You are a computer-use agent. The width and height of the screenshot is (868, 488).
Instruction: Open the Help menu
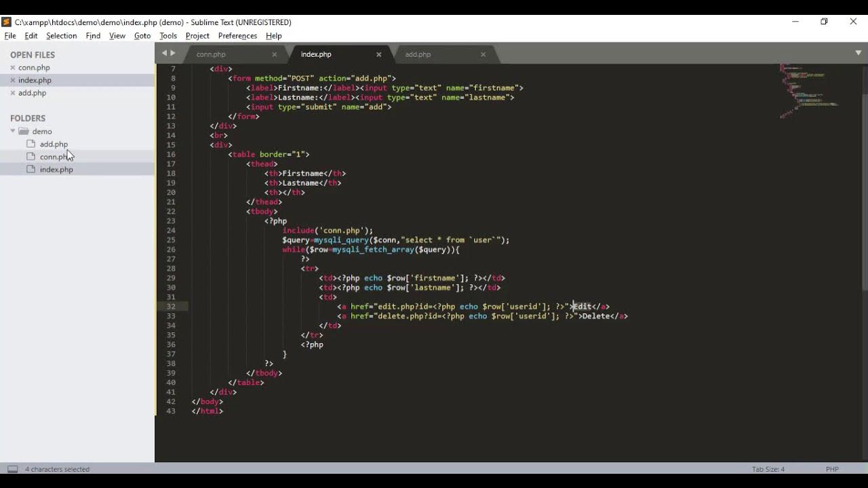(x=274, y=36)
